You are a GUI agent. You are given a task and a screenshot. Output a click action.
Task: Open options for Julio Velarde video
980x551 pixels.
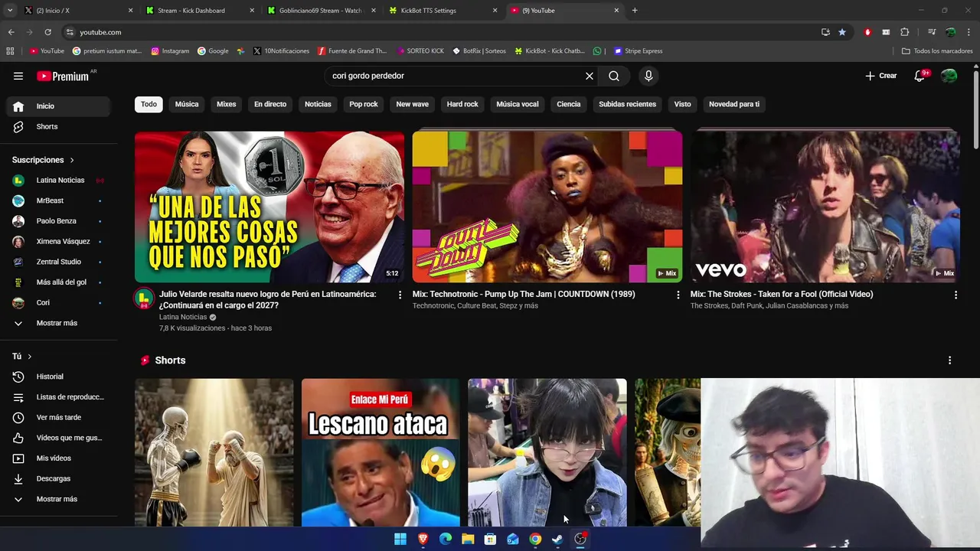[400, 295]
